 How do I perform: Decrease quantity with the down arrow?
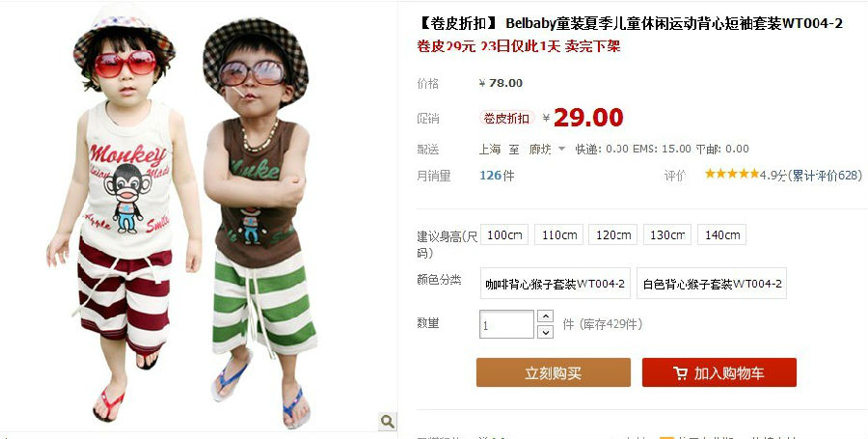point(545,332)
